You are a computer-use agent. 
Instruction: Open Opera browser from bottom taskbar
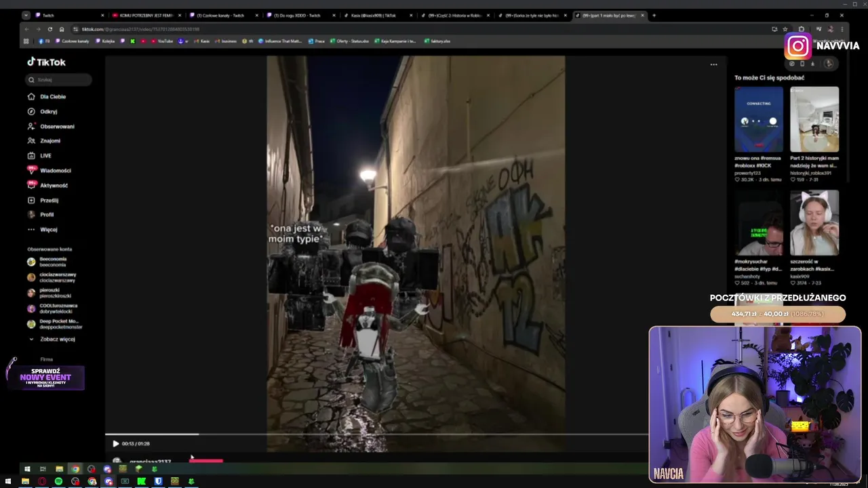point(42,481)
